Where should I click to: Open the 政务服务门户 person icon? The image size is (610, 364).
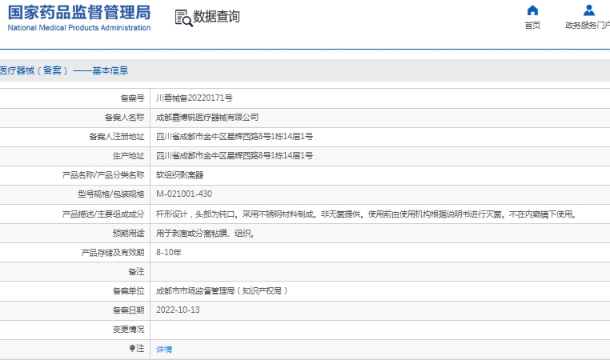[589, 10]
